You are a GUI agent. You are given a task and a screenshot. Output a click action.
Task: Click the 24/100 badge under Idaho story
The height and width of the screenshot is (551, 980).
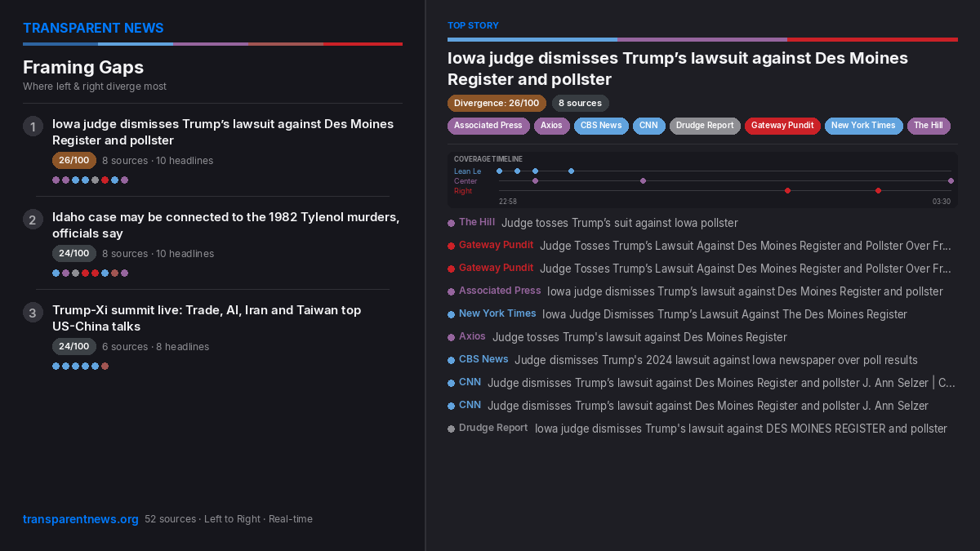74,254
